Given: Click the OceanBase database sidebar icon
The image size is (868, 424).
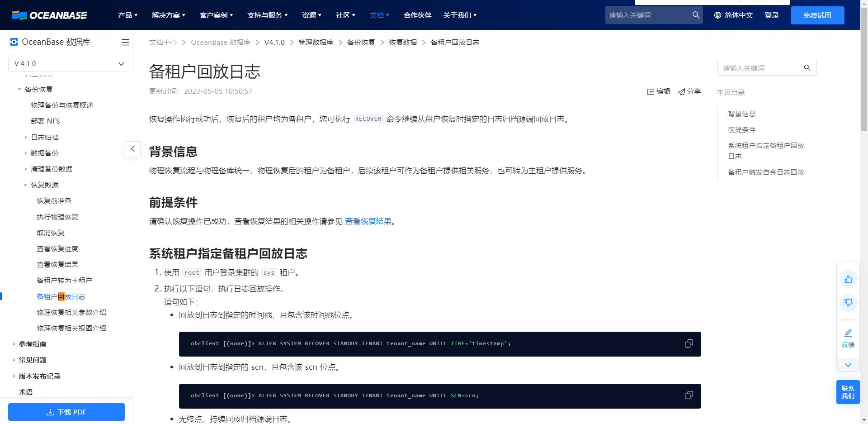Looking at the screenshot, I should tap(14, 42).
